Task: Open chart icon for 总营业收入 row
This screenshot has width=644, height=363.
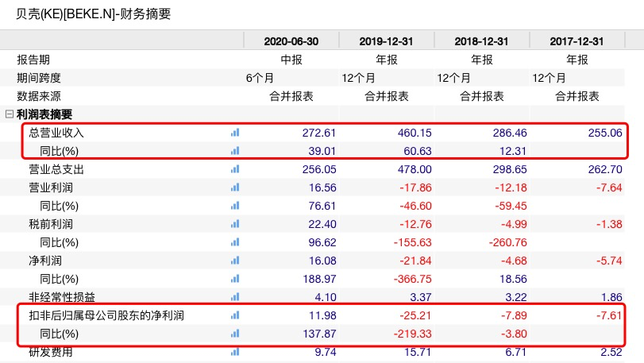Action: (x=234, y=133)
